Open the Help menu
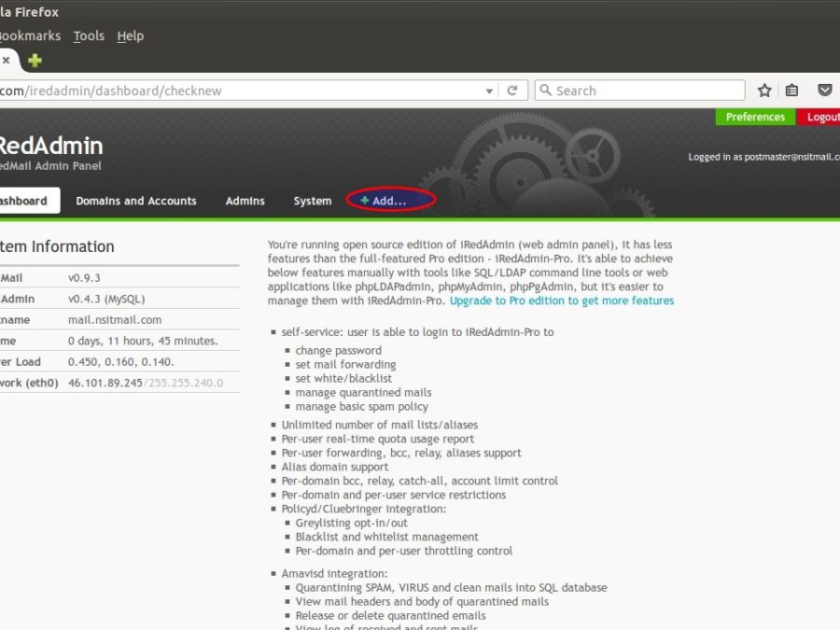 coord(131,35)
